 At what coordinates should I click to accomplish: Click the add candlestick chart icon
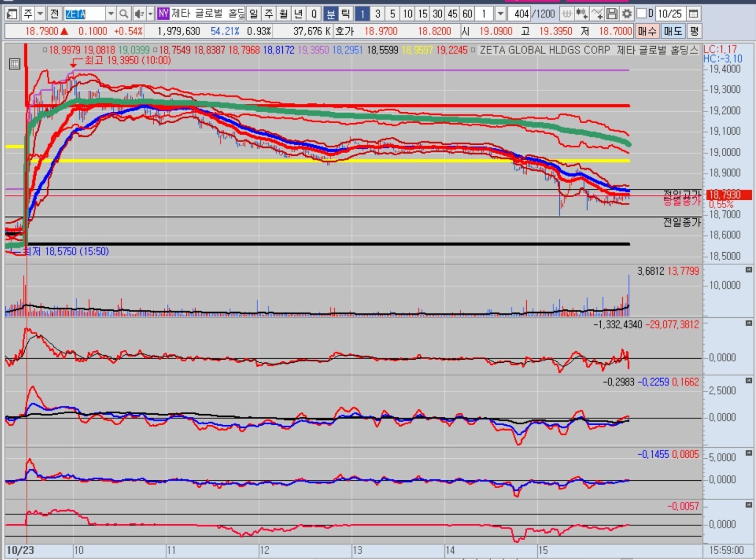pos(581,14)
